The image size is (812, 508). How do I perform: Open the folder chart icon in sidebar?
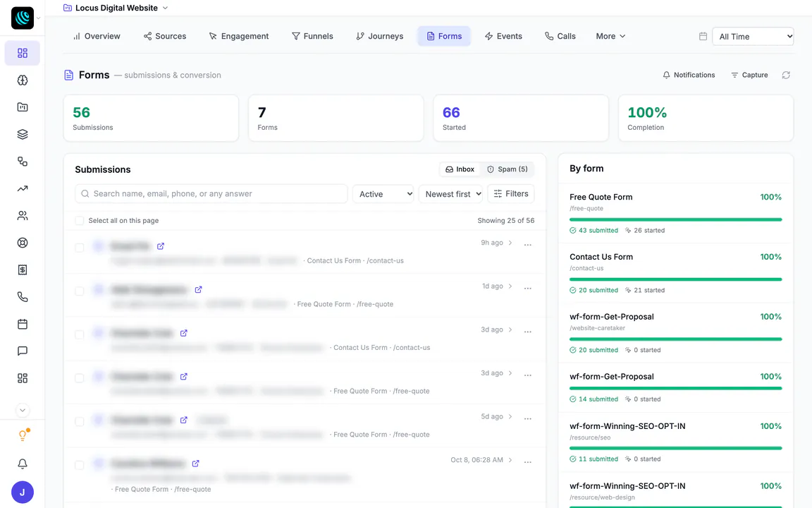[x=23, y=107]
